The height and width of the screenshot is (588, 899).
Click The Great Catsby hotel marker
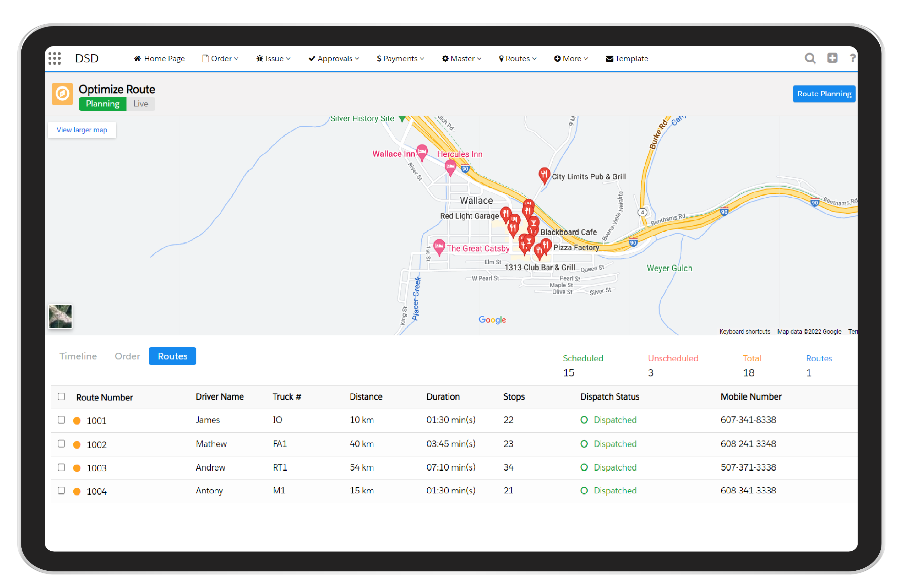(x=439, y=247)
